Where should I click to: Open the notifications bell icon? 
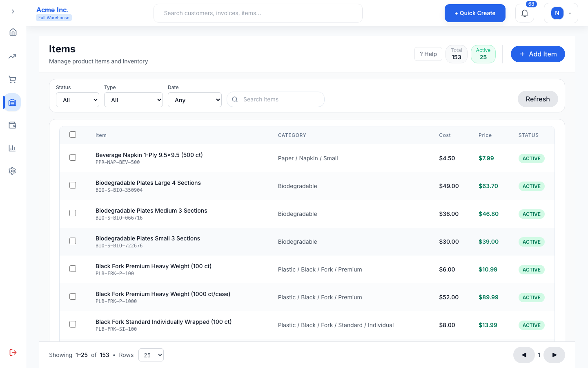click(x=525, y=13)
